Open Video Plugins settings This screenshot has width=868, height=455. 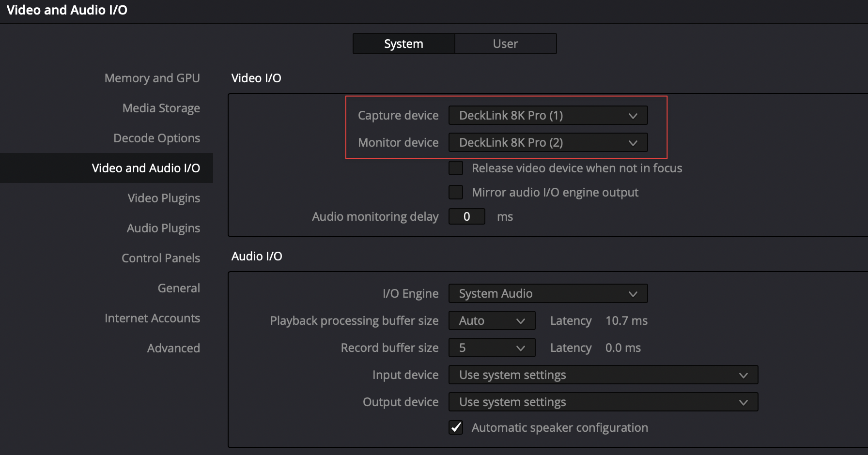pos(164,198)
